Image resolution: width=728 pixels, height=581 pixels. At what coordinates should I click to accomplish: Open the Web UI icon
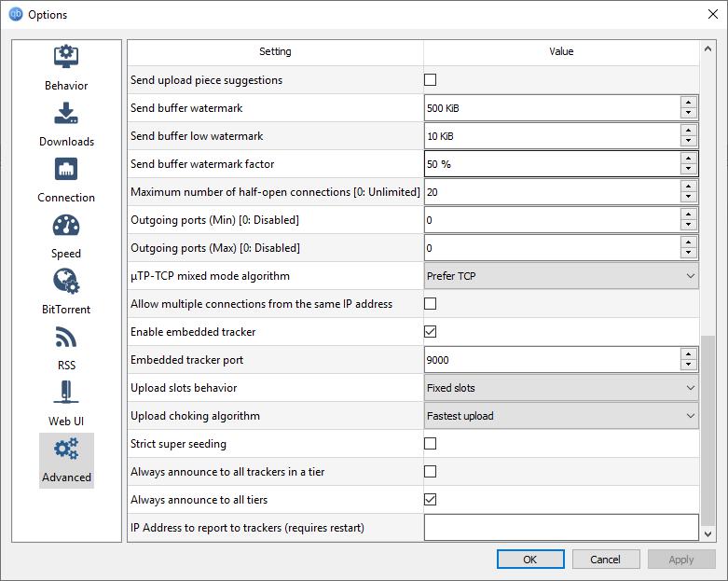66,393
